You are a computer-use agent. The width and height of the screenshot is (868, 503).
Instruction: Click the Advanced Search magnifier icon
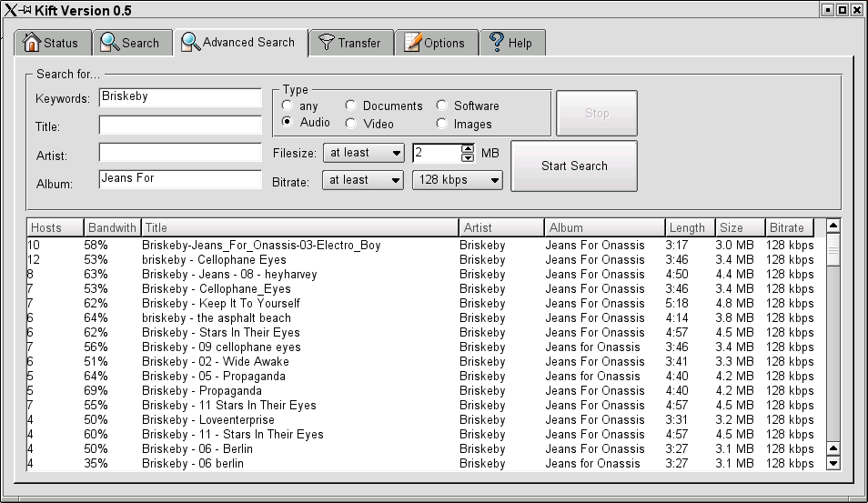click(x=190, y=42)
